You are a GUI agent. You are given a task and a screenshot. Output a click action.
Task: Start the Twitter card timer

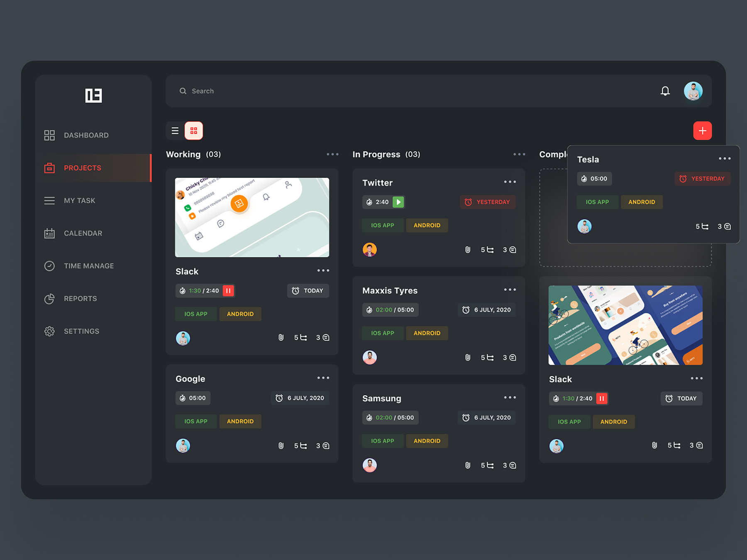click(x=398, y=202)
